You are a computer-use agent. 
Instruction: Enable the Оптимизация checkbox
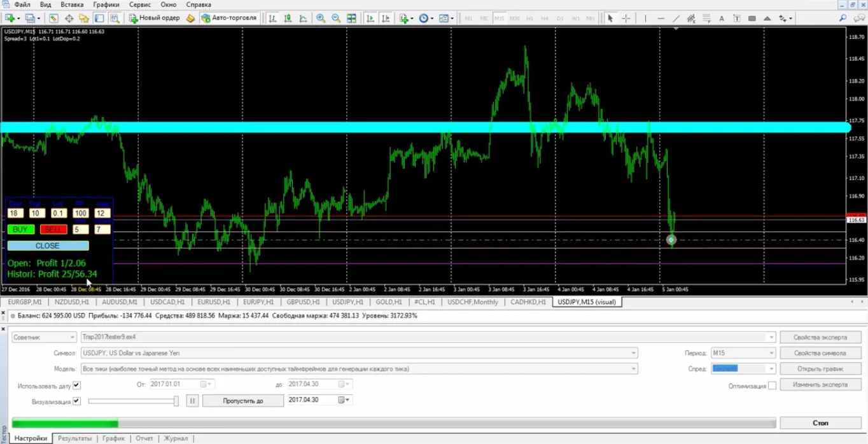(x=772, y=385)
